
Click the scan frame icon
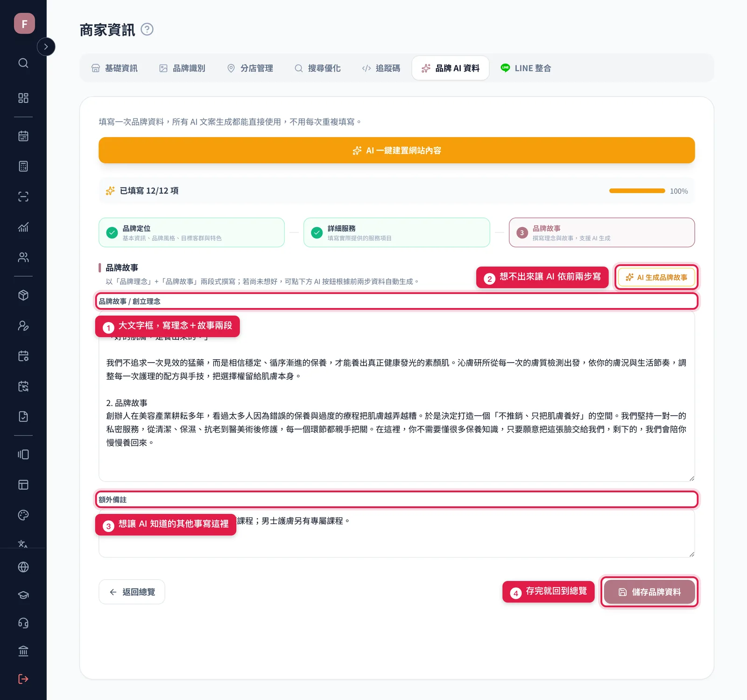pyautogui.click(x=23, y=196)
